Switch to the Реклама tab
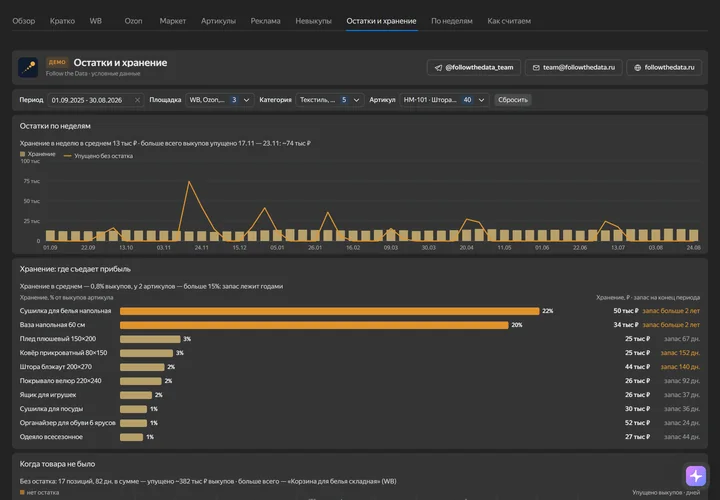This screenshot has width=720, height=500. 265,21
